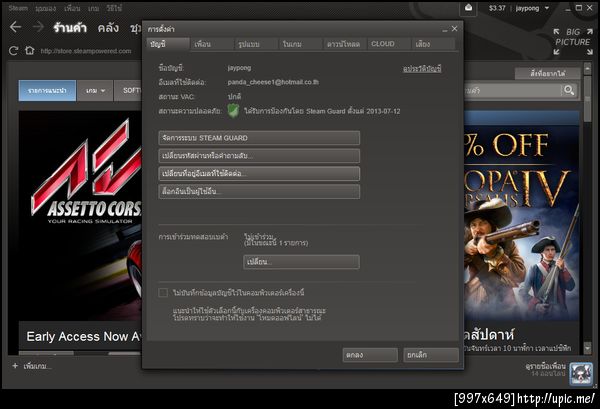Select the บัญชี tab in settings

point(168,44)
